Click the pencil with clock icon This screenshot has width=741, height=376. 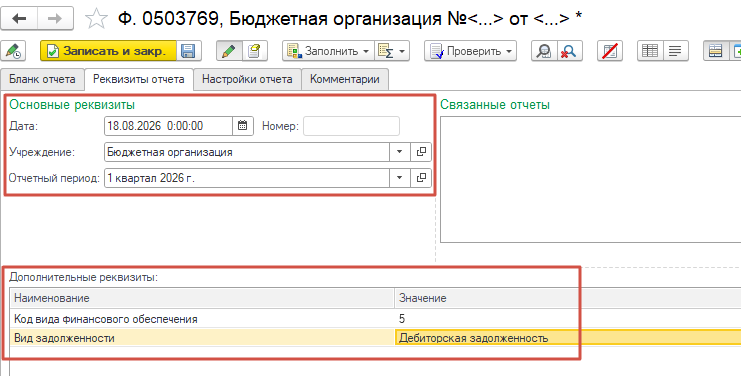(x=13, y=51)
